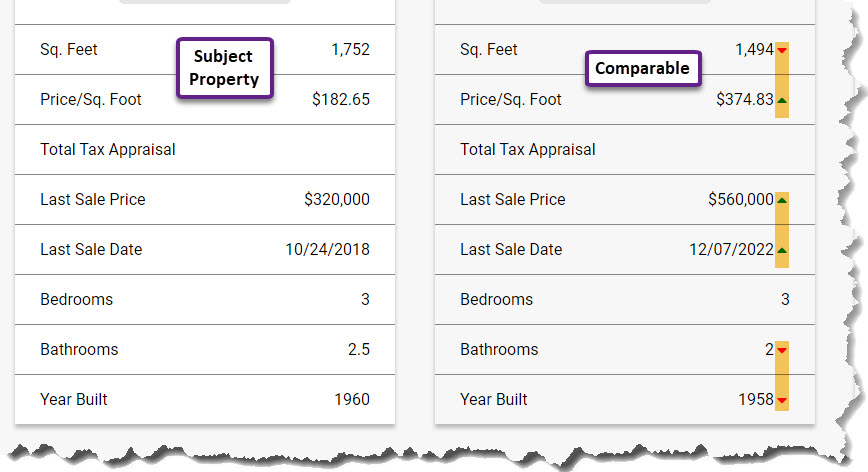
Task: Click subject Price/Sq. Foot value $182.65
Action: pyautogui.click(x=341, y=100)
